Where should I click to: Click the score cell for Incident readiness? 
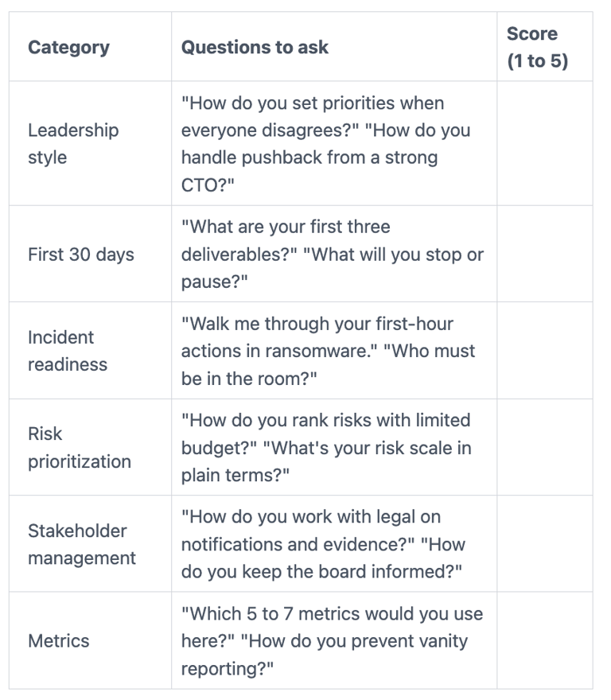[544, 351]
